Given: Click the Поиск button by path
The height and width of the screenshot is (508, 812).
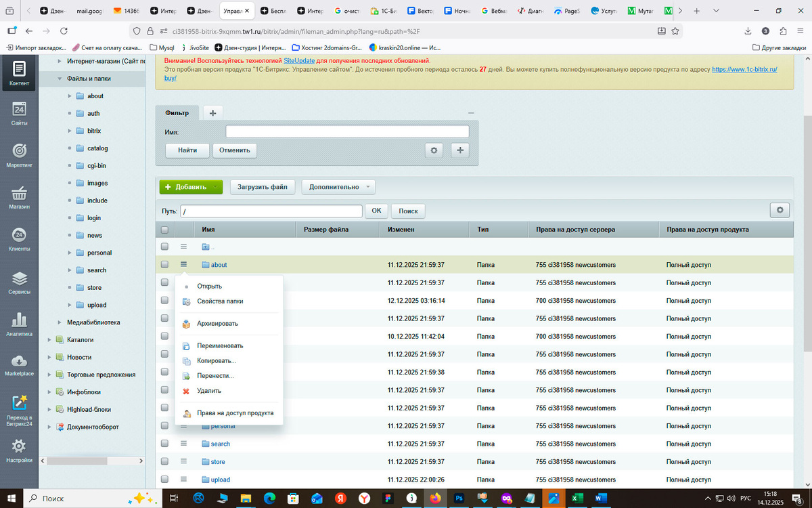Looking at the screenshot, I should 408,211.
